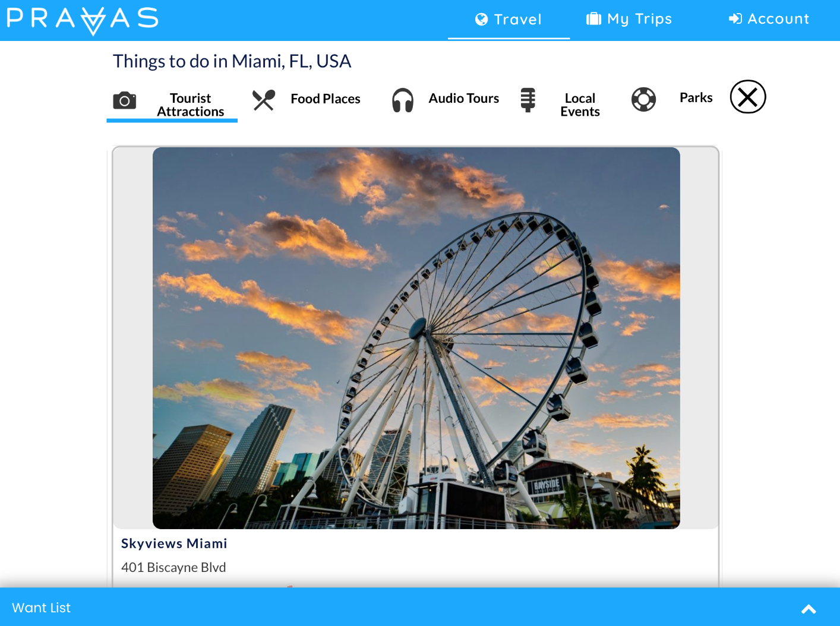Open the PRAVAS home logo

81,20
